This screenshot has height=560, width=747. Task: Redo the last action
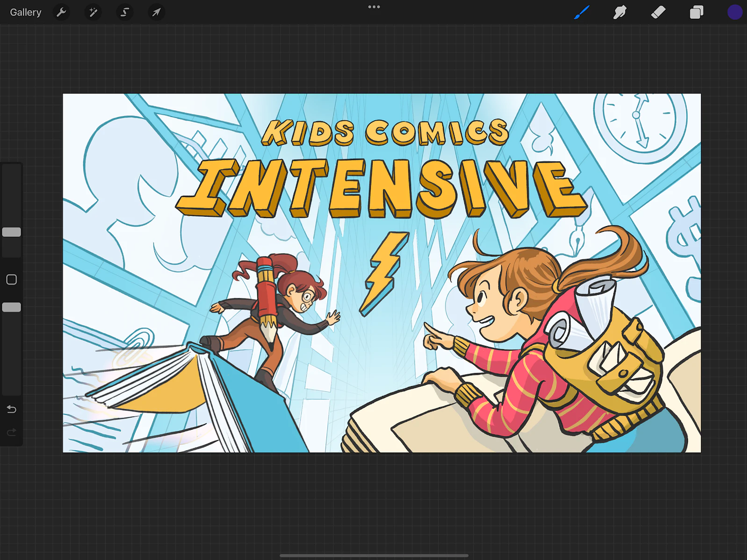(x=12, y=432)
